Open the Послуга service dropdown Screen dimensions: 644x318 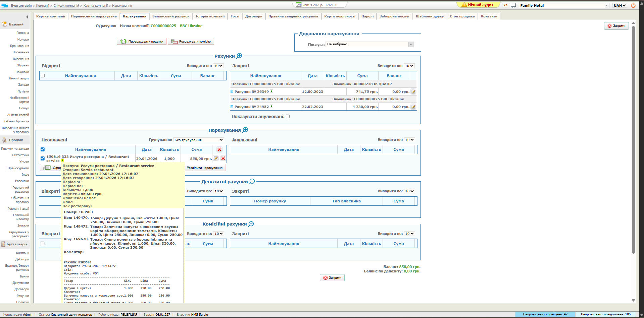tap(369, 44)
